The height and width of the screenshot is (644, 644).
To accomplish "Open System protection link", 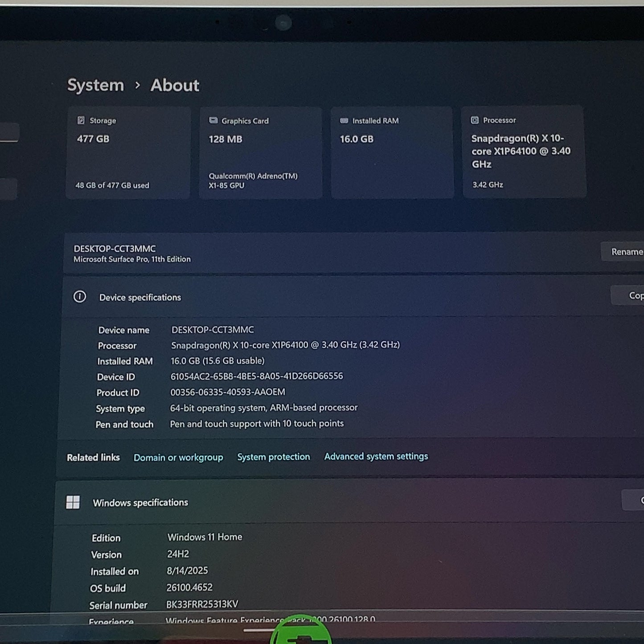I will 274,457.
